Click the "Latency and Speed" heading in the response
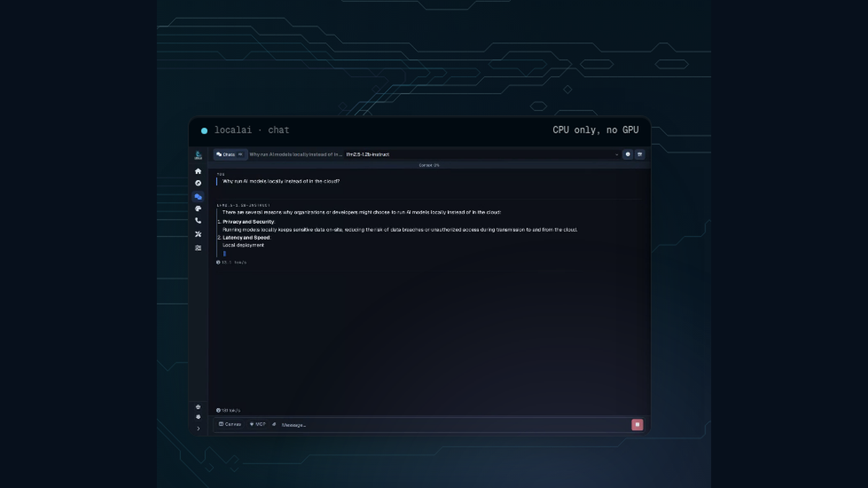 [246, 237]
